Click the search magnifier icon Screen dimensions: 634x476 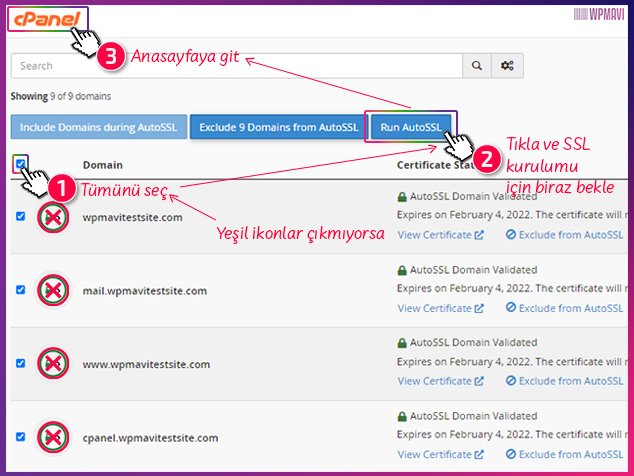coord(477,66)
